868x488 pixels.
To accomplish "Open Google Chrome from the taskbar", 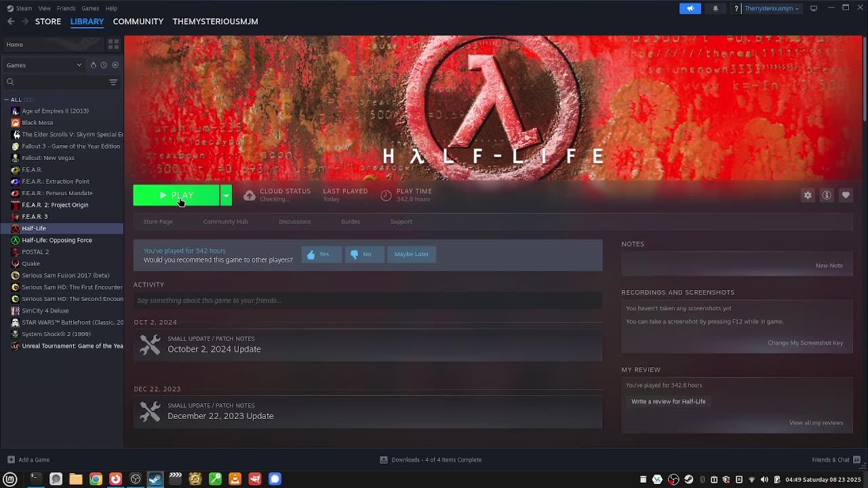I will tap(96, 479).
